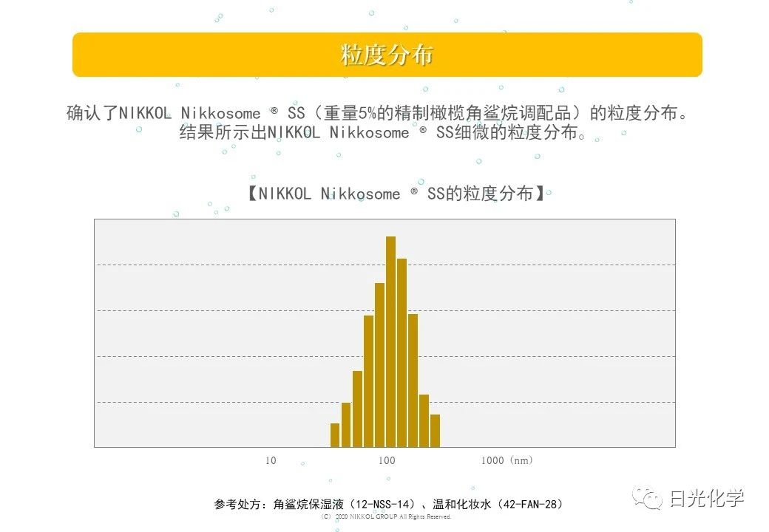Click the tallest bar in the histogram
This screenshot has width=769, height=532.
click(x=390, y=342)
